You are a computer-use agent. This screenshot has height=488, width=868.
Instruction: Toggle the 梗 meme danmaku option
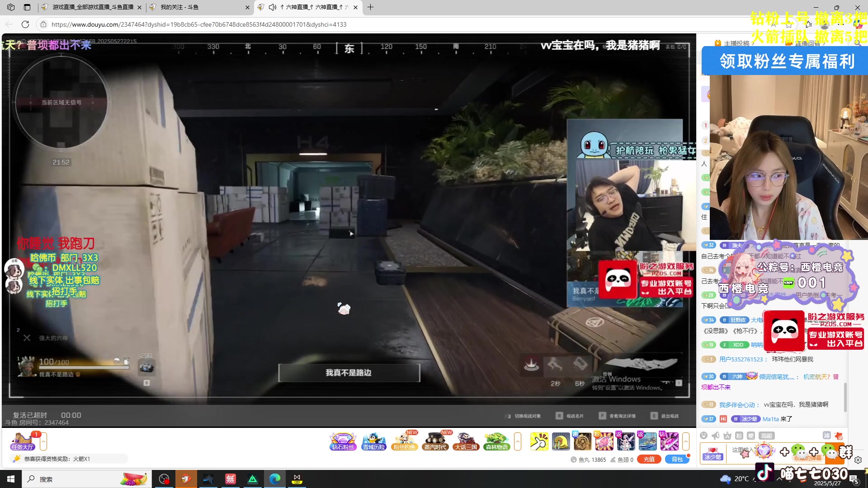click(751, 436)
